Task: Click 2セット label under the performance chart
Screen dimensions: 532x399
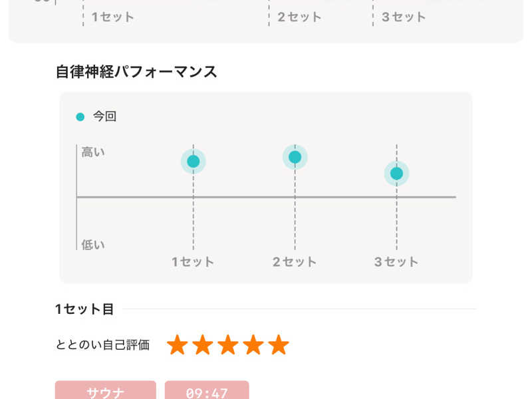Action: [x=295, y=262]
